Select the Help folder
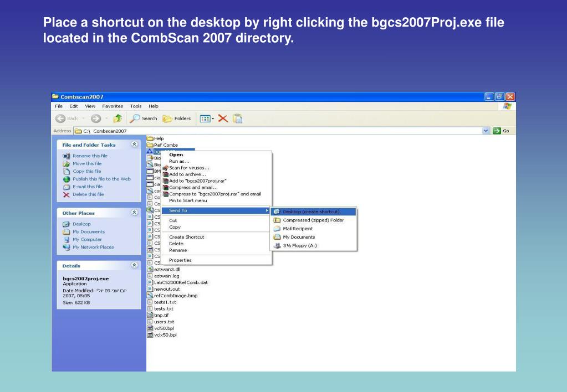This screenshot has width=567, height=392. pyautogui.click(x=156, y=138)
